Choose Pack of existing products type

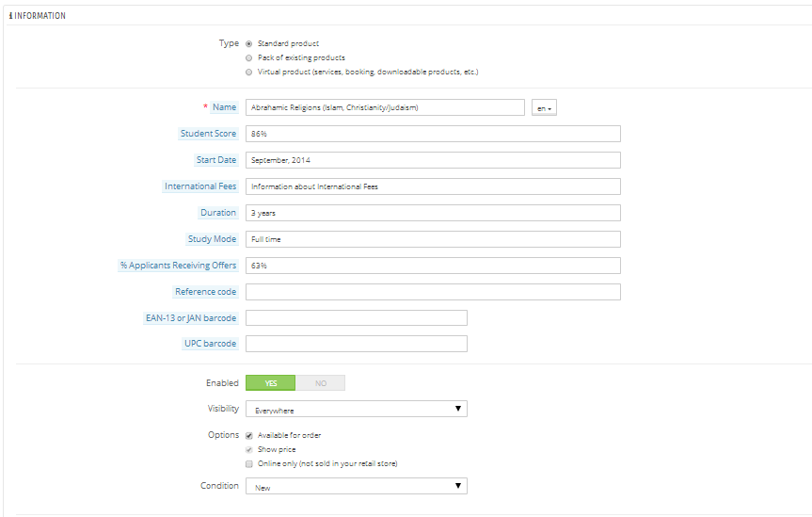click(x=248, y=57)
